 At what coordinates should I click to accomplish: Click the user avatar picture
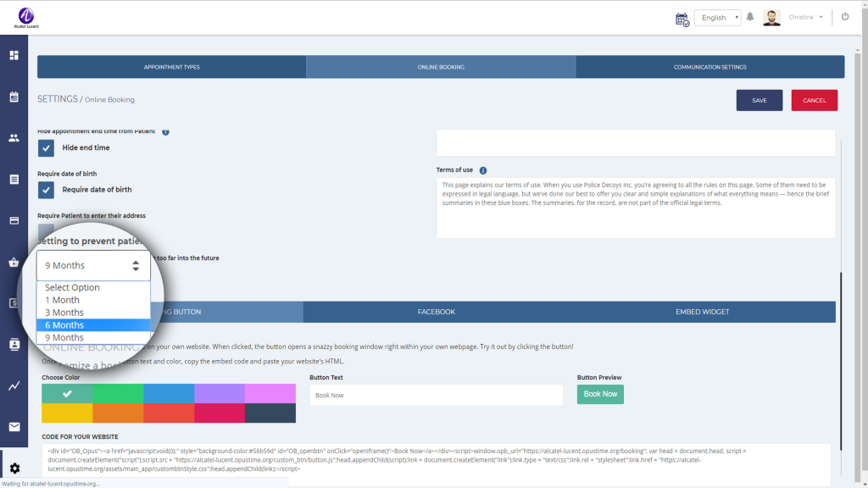pos(771,18)
